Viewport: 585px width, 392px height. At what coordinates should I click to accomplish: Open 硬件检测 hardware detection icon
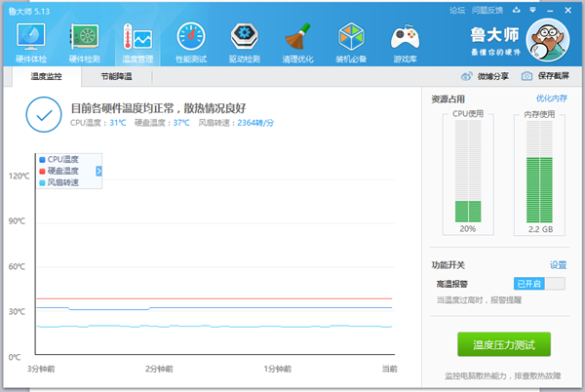[84, 36]
